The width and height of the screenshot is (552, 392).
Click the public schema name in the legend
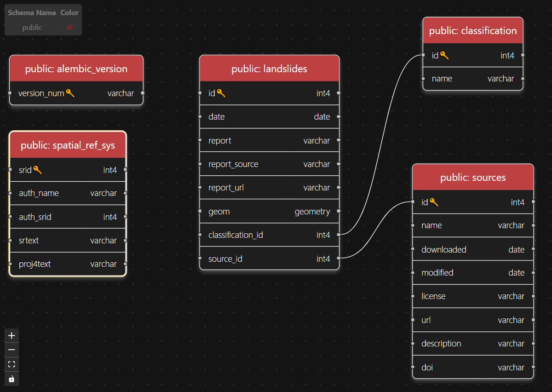(x=32, y=27)
